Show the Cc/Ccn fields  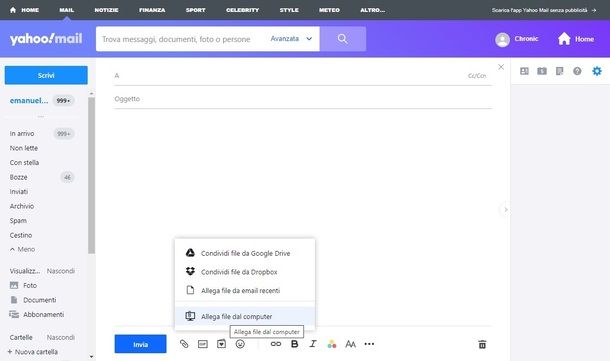tap(477, 75)
